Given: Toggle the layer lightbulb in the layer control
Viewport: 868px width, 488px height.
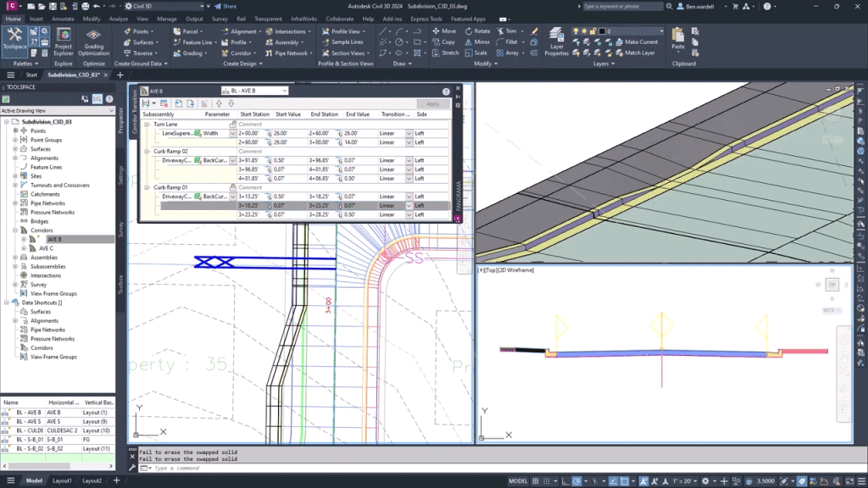Looking at the screenshot, I should pyautogui.click(x=576, y=31).
